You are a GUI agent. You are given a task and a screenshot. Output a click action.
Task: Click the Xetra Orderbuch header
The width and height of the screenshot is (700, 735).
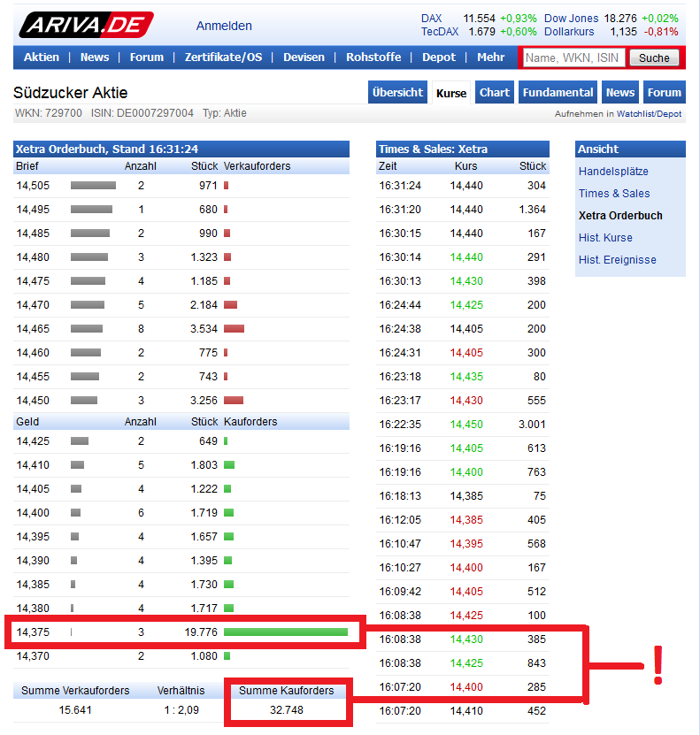pos(181,149)
